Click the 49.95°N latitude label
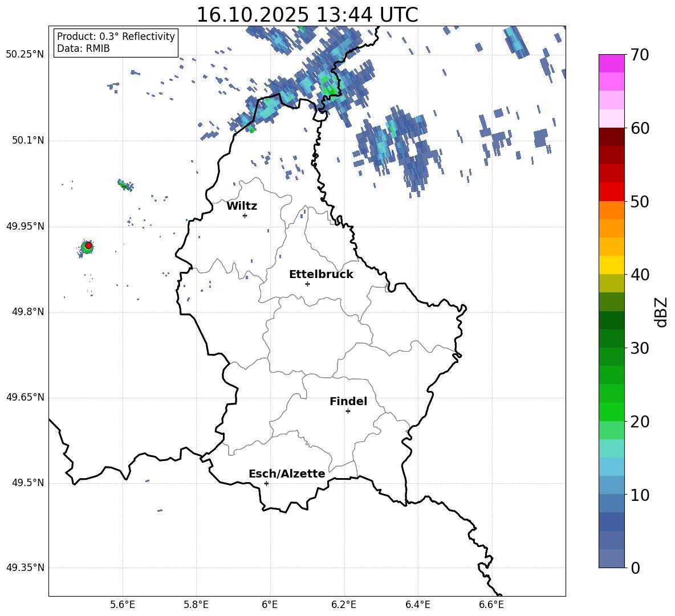 coord(25,226)
